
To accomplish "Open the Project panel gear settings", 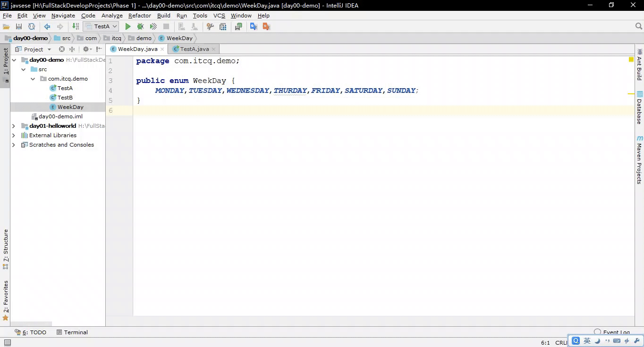I will click(x=86, y=49).
